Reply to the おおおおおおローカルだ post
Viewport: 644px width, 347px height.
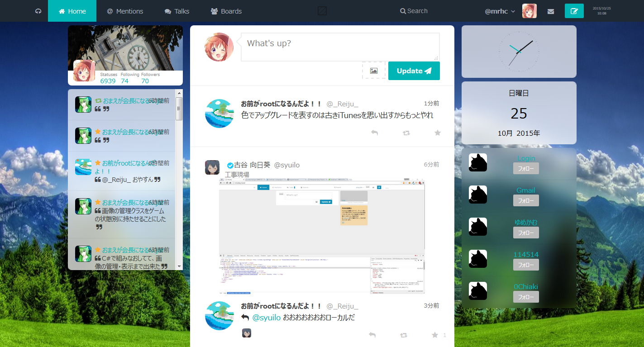pyautogui.click(x=372, y=335)
